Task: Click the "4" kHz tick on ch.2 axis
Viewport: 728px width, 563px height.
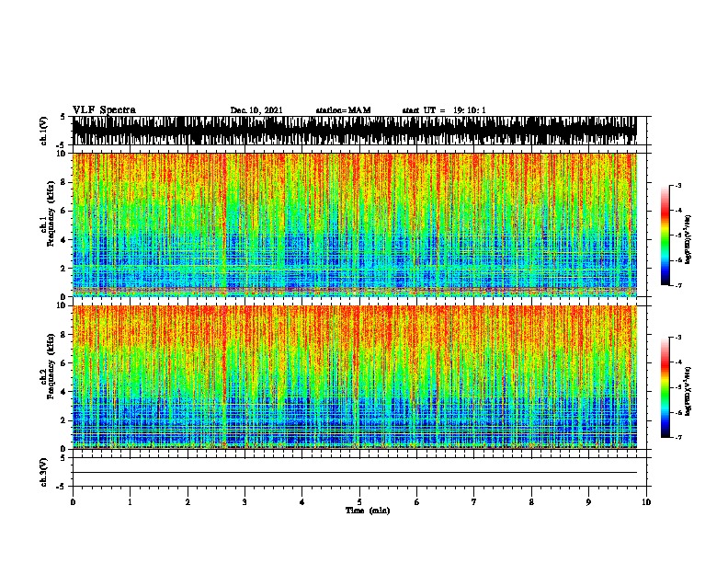Action: [63, 392]
